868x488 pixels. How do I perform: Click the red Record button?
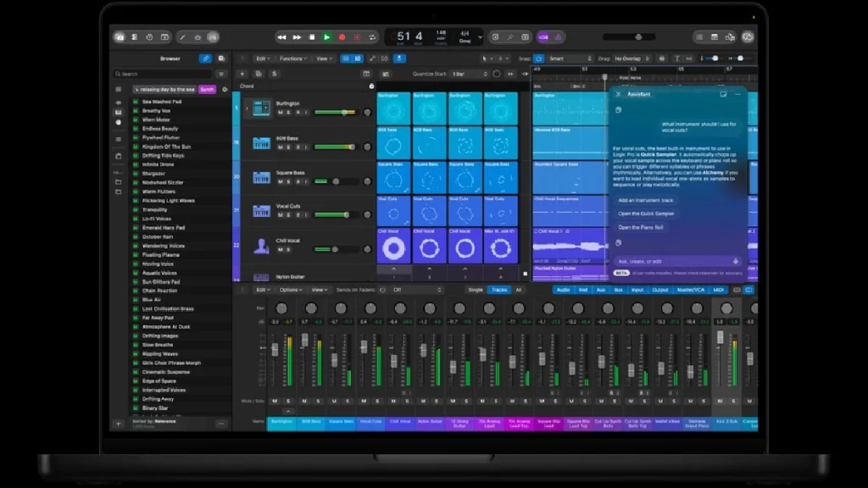pos(342,37)
